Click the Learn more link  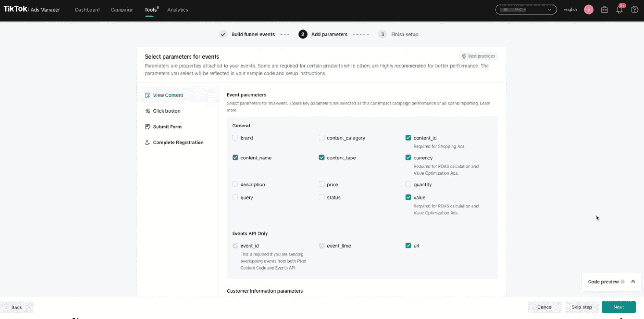pyautogui.click(x=485, y=103)
